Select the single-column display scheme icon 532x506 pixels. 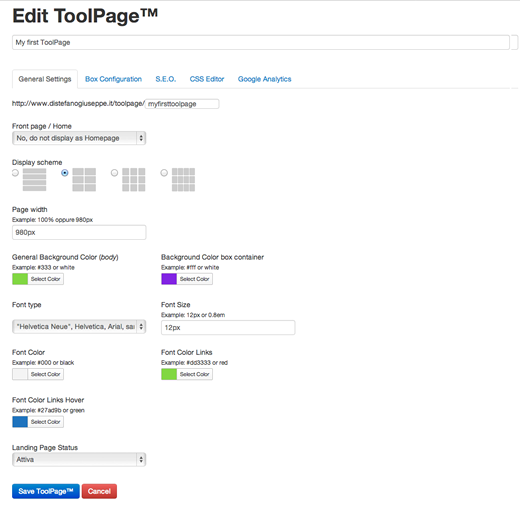[x=34, y=180]
